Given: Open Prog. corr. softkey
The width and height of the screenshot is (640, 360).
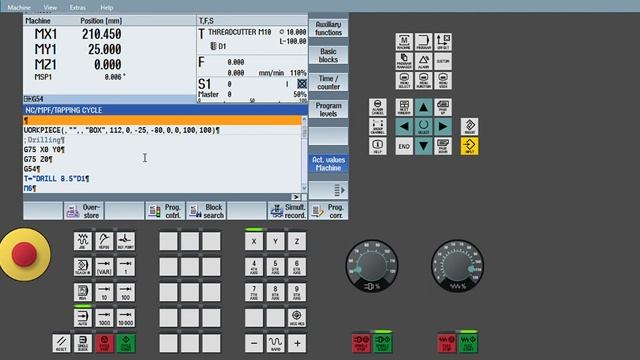Looking at the screenshot, I should [329, 211].
